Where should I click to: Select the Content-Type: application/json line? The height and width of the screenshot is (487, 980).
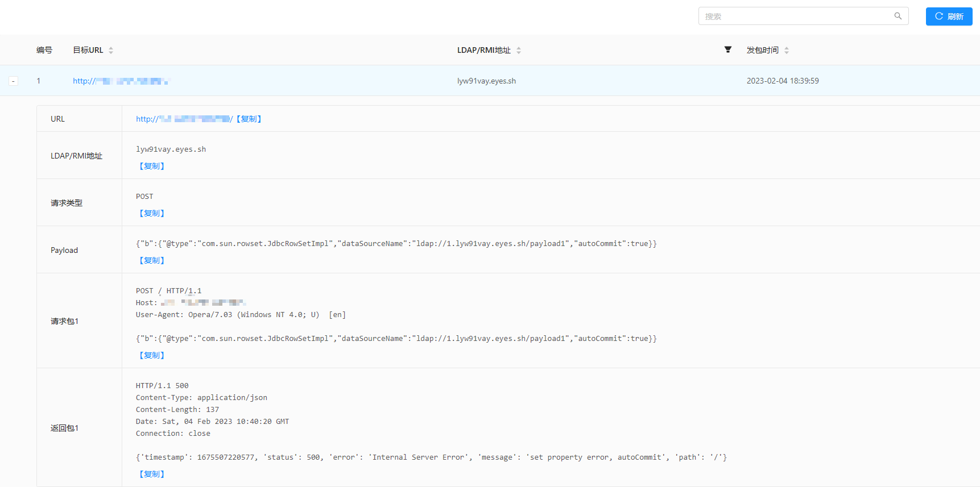click(x=201, y=397)
